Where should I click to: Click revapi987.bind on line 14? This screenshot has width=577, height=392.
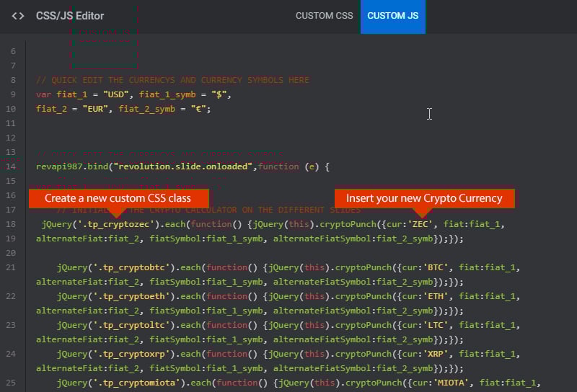[x=72, y=166]
